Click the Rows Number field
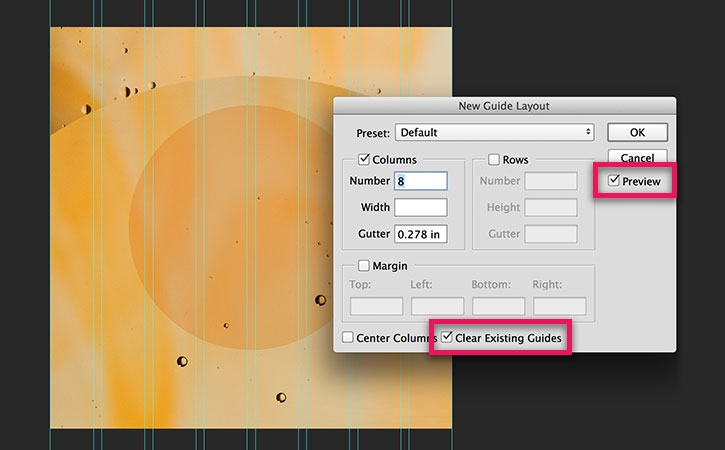 pyautogui.click(x=551, y=181)
